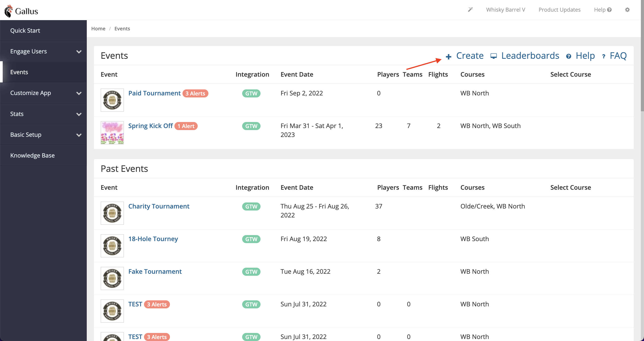Click Events breadcrumb
Screen dimensions: 644x341
[122, 28]
